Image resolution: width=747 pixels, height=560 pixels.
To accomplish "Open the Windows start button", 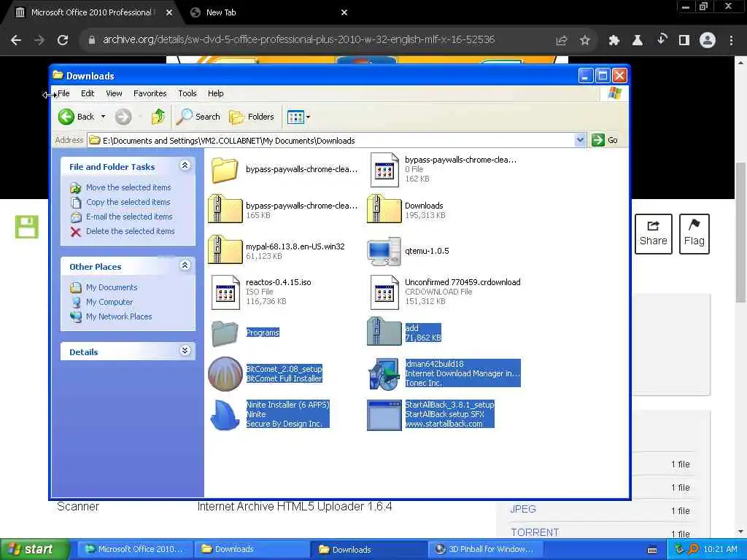I will click(x=35, y=549).
